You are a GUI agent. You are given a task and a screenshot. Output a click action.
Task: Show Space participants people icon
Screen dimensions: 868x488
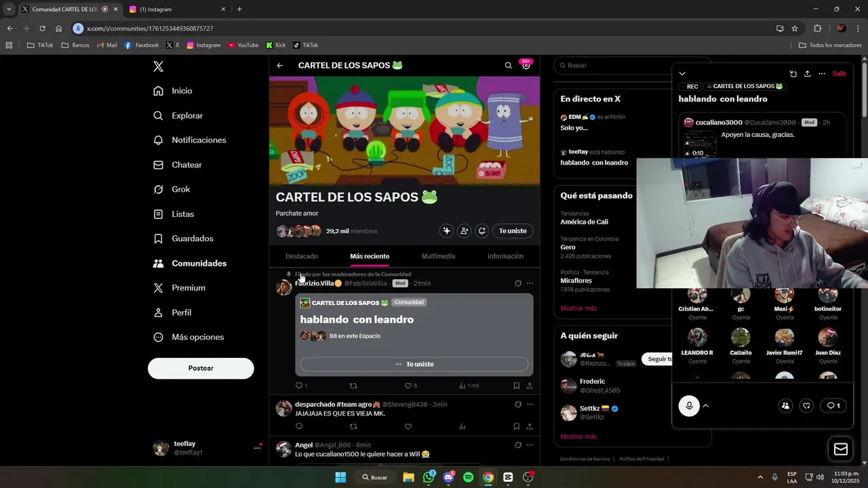tap(785, 406)
